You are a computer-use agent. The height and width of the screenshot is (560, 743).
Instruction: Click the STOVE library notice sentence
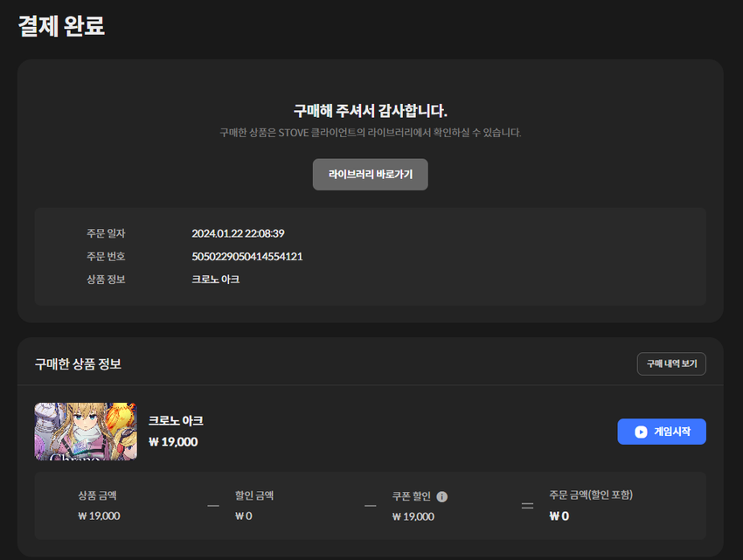pos(370,133)
